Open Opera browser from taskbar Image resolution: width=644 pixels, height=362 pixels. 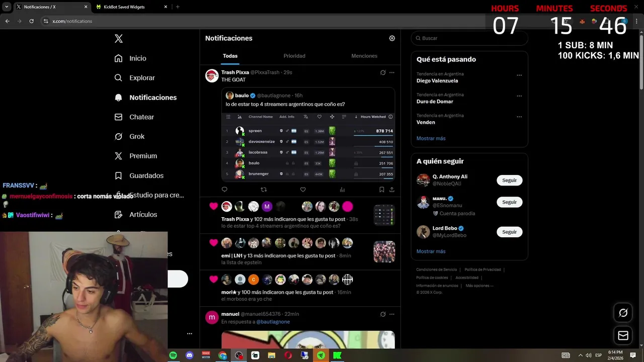pyautogui.click(x=288, y=355)
